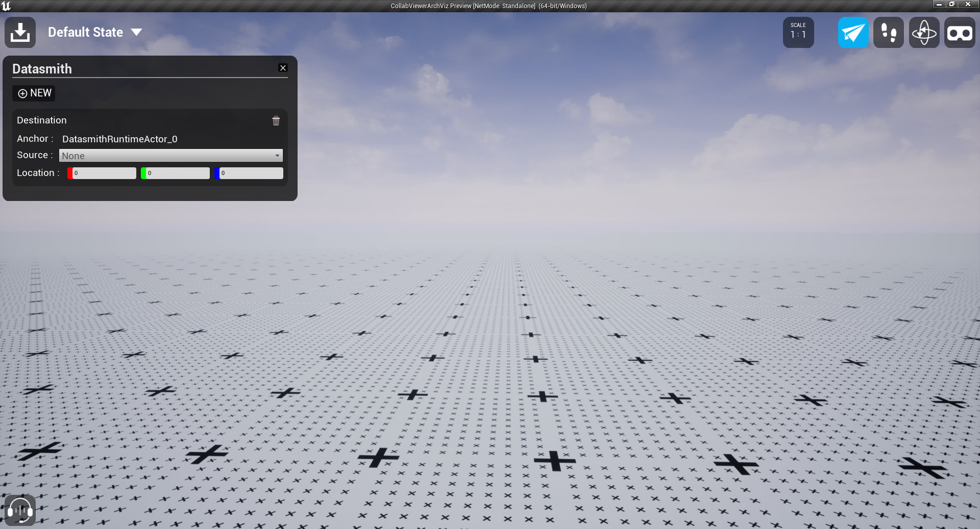
Task: Activate the VR headset mode icon
Action: pos(960,32)
